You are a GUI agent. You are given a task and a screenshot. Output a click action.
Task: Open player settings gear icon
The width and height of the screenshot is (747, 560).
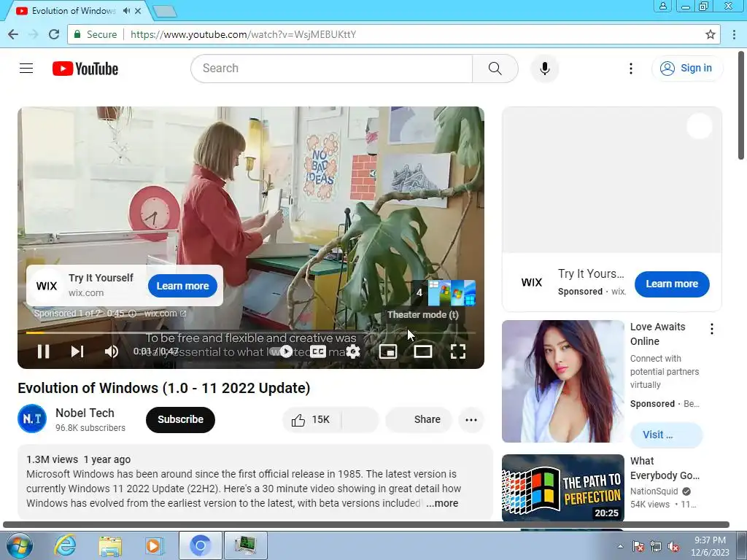[x=353, y=351]
